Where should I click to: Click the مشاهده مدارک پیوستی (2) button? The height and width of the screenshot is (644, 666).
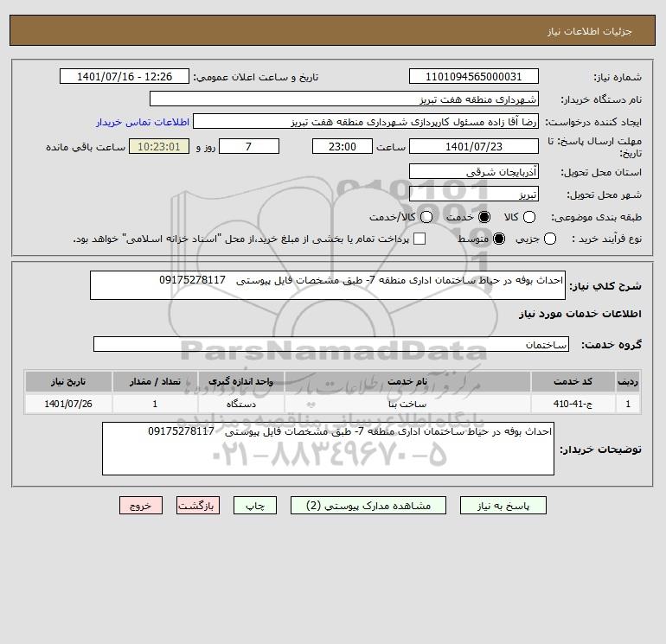368,506
